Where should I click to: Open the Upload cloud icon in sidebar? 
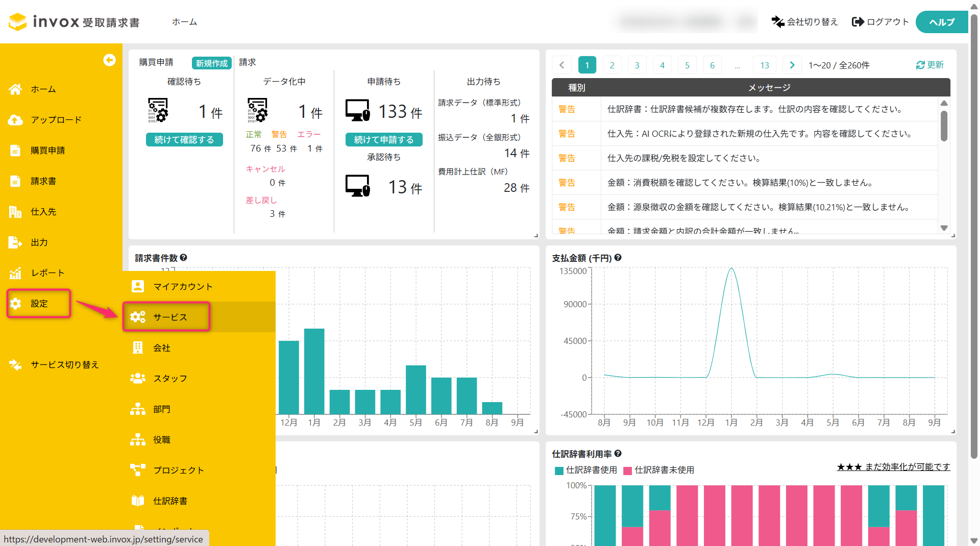(15, 120)
